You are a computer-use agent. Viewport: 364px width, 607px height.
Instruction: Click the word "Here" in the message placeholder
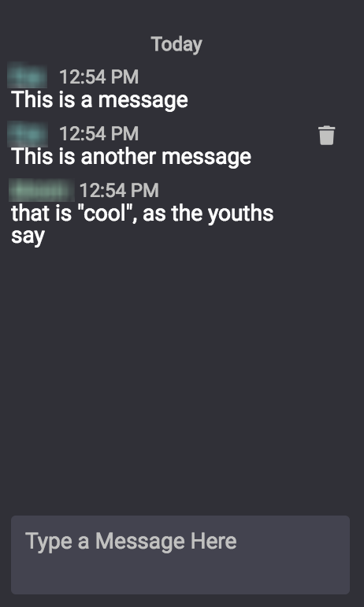pyautogui.click(x=214, y=541)
